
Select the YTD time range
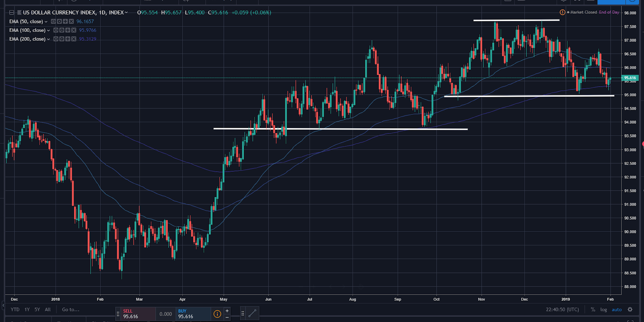(15, 310)
